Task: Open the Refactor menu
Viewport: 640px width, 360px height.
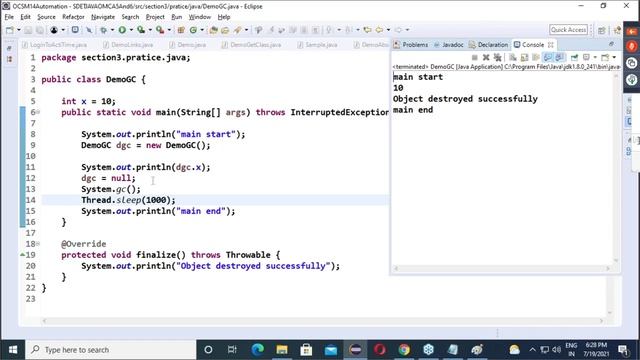Action: (x=73, y=17)
